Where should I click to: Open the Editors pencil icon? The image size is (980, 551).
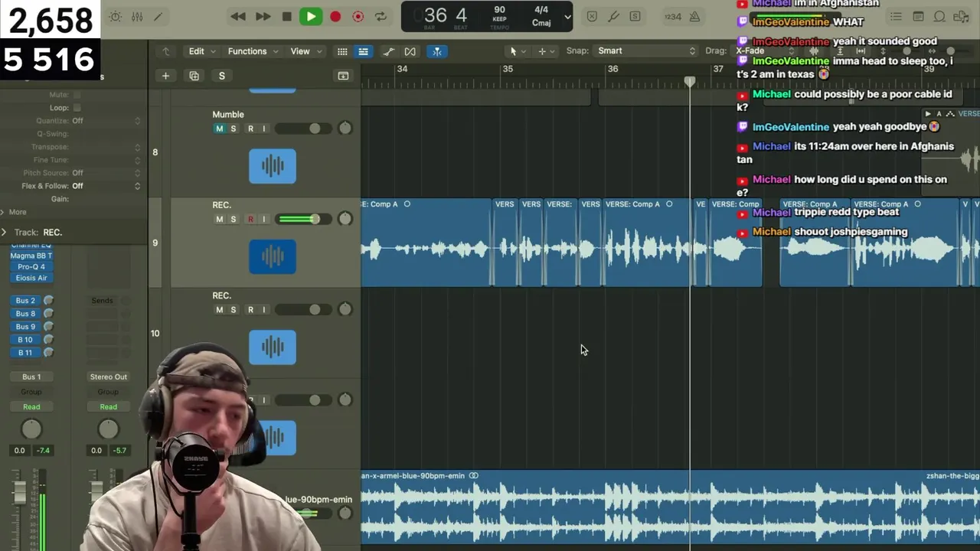pyautogui.click(x=158, y=17)
